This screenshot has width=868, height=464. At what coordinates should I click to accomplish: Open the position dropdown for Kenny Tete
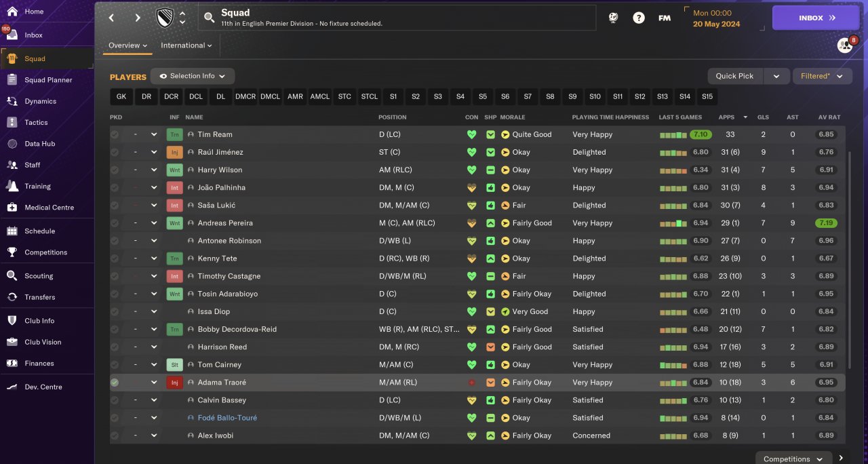(x=154, y=258)
